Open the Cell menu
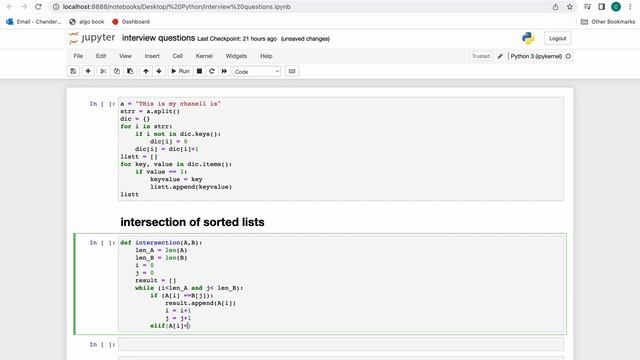Screen dimensions: 640x360 coord(178,56)
